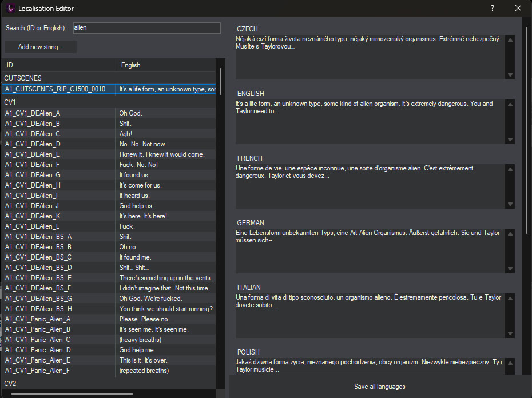
Task: Select row A1_CV1_DEAlien_BS_A
Action: coord(109,237)
